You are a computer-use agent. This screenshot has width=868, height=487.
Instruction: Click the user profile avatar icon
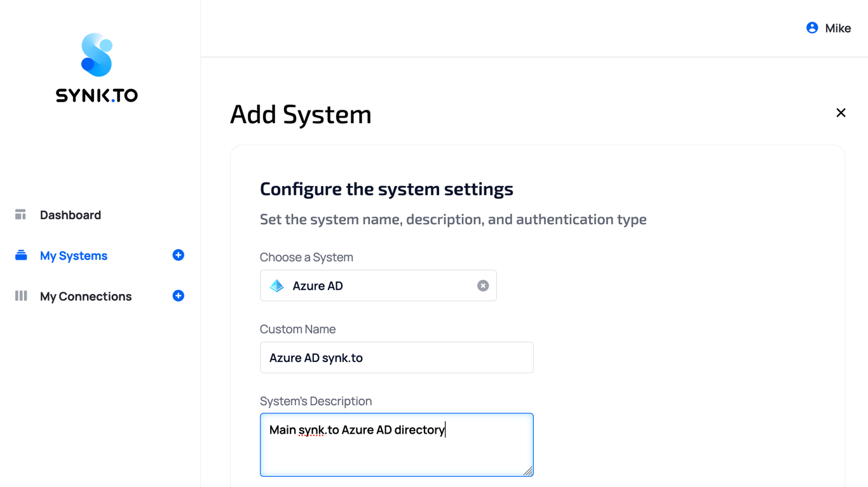click(x=812, y=28)
